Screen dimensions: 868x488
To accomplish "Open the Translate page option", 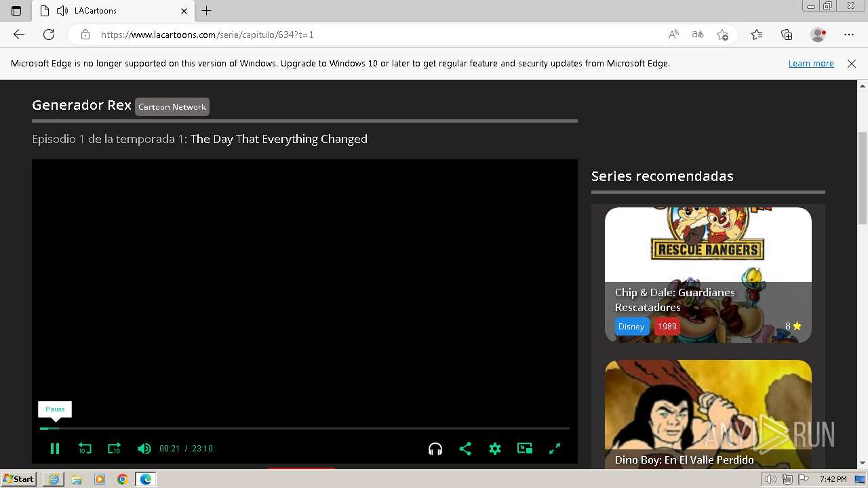I will click(x=698, y=35).
